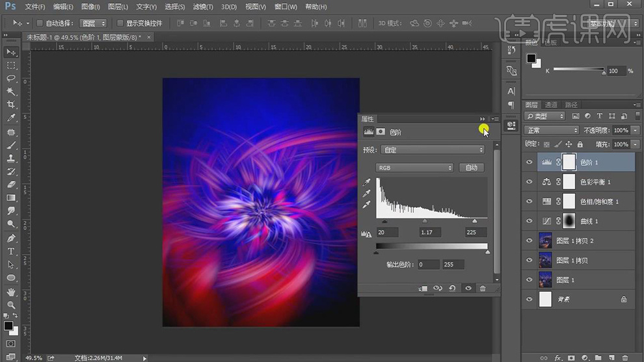
Task: Click the shadow input field showing 20
Action: click(387, 232)
